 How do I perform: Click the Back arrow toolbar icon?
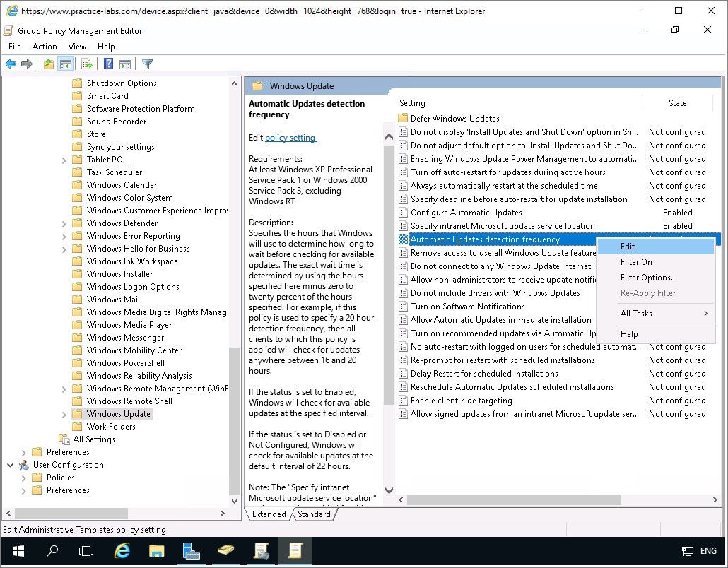[11, 64]
